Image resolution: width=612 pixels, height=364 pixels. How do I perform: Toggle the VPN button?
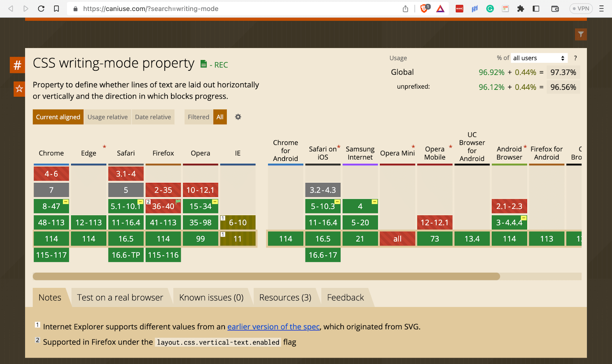pyautogui.click(x=581, y=8)
